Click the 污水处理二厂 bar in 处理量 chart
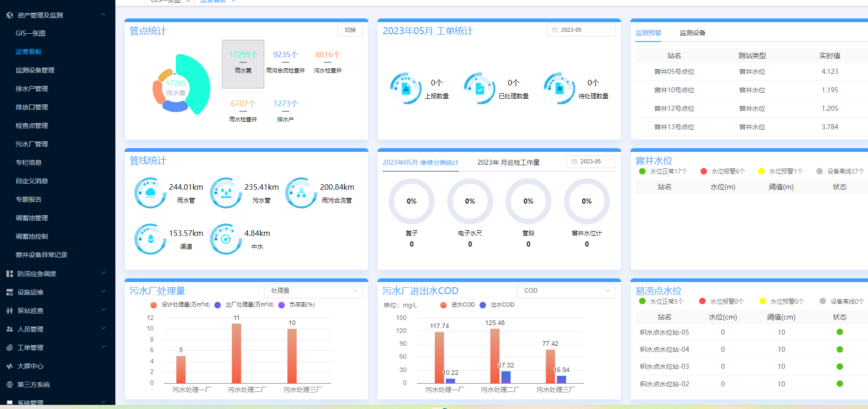The height and width of the screenshot is (409, 868). point(236,354)
